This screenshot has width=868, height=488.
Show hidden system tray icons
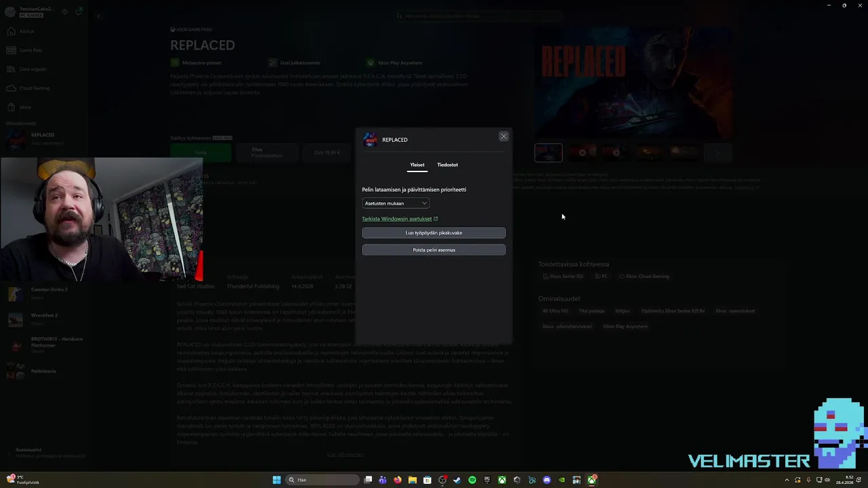point(787,480)
